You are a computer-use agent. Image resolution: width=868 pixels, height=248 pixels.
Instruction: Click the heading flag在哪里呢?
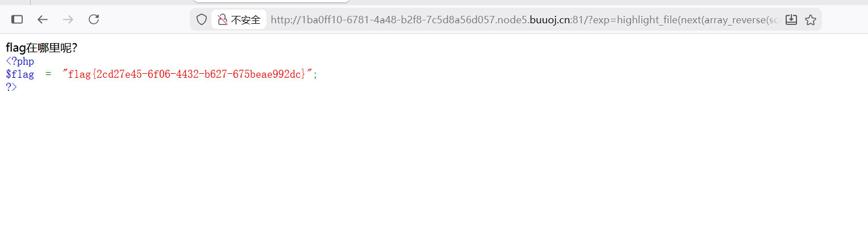[41, 48]
